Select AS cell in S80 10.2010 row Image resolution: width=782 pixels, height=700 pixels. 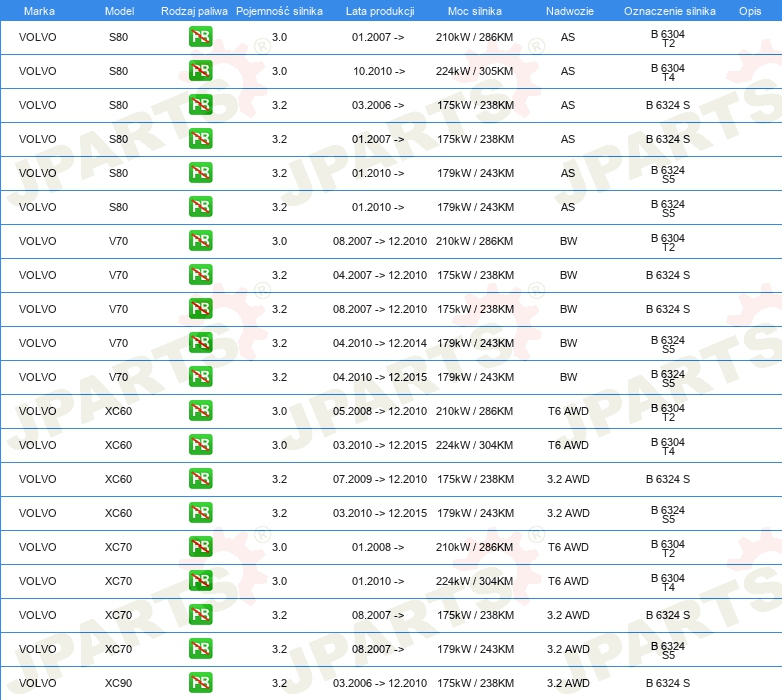click(x=568, y=71)
